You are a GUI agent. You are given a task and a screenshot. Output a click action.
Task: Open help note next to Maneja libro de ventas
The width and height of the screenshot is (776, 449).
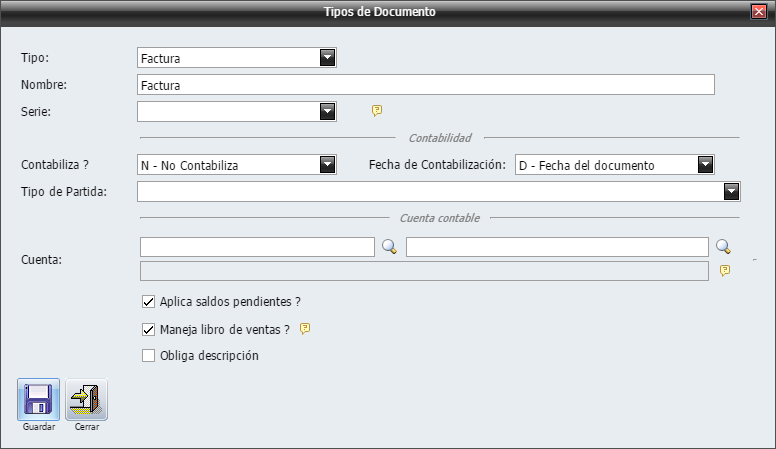point(305,329)
